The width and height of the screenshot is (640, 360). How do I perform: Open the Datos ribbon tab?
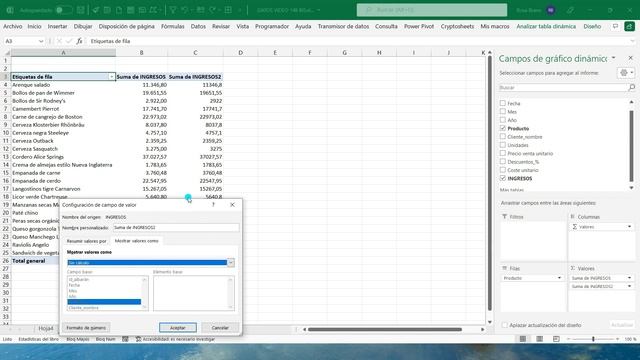pyautogui.click(x=198, y=26)
